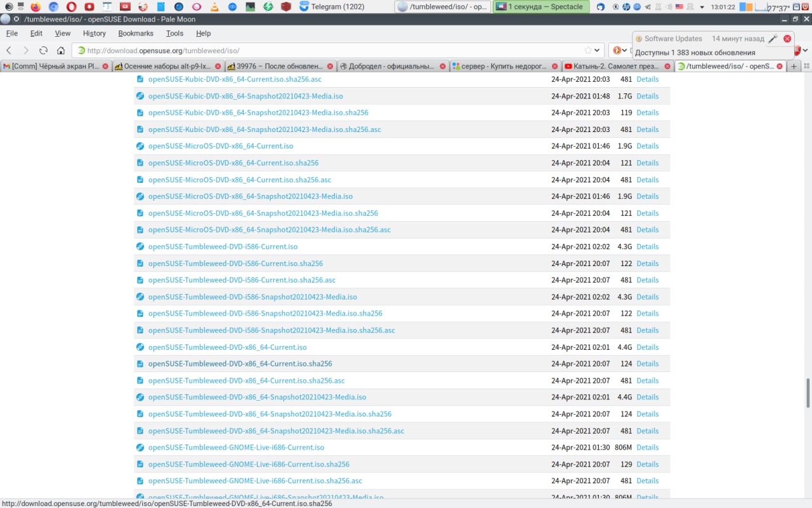The image size is (812, 508).
Task: Switch to the [Comm] Чёрный экран tab
Action: (55, 66)
